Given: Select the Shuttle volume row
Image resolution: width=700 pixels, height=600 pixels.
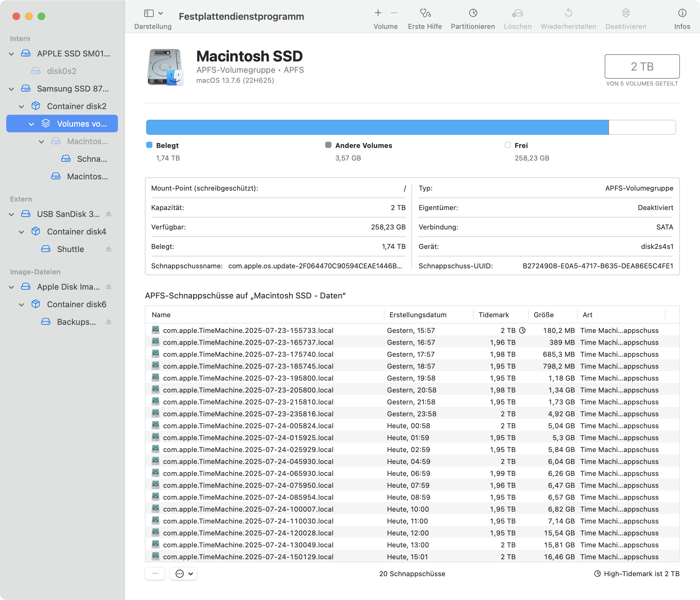Looking at the screenshot, I should (x=62, y=249).
